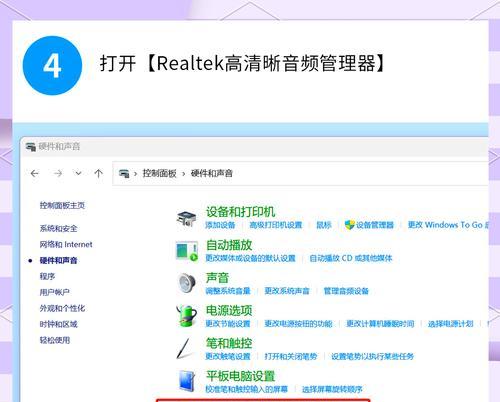The width and height of the screenshot is (500, 402).
Task: Open 鼠标 settings link
Action: pos(324,225)
